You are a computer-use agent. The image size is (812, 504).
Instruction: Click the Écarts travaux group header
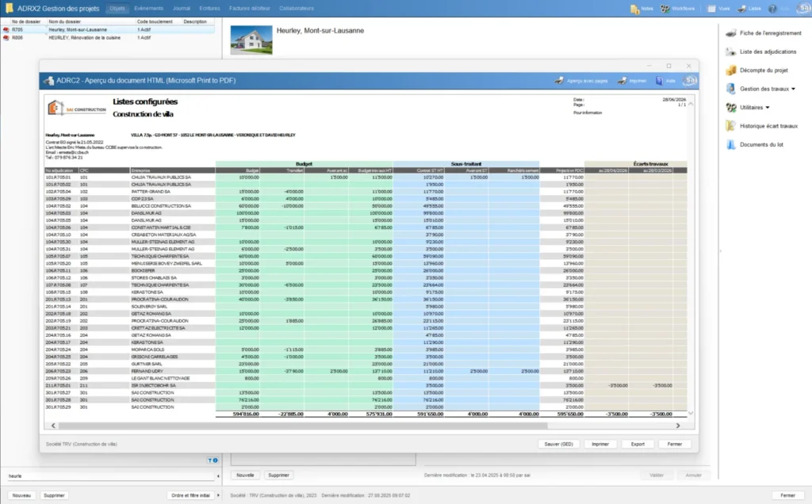click(x=650, y=164)
